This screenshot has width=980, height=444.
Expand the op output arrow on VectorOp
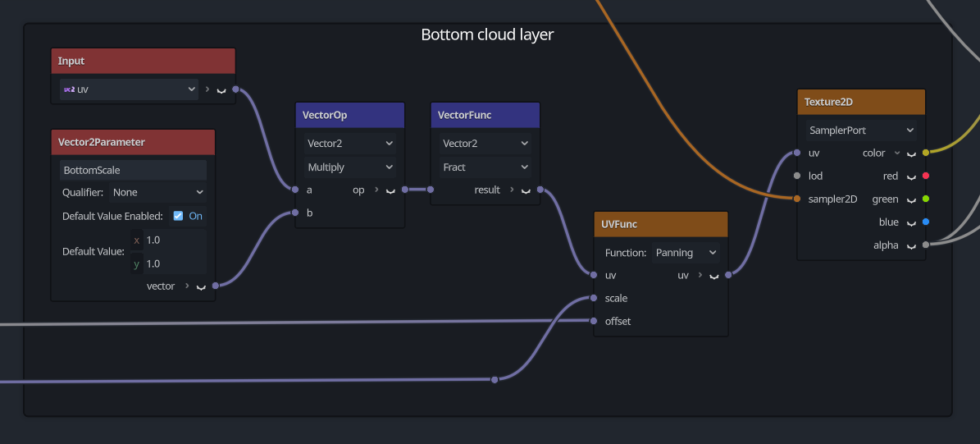(376, 190)
